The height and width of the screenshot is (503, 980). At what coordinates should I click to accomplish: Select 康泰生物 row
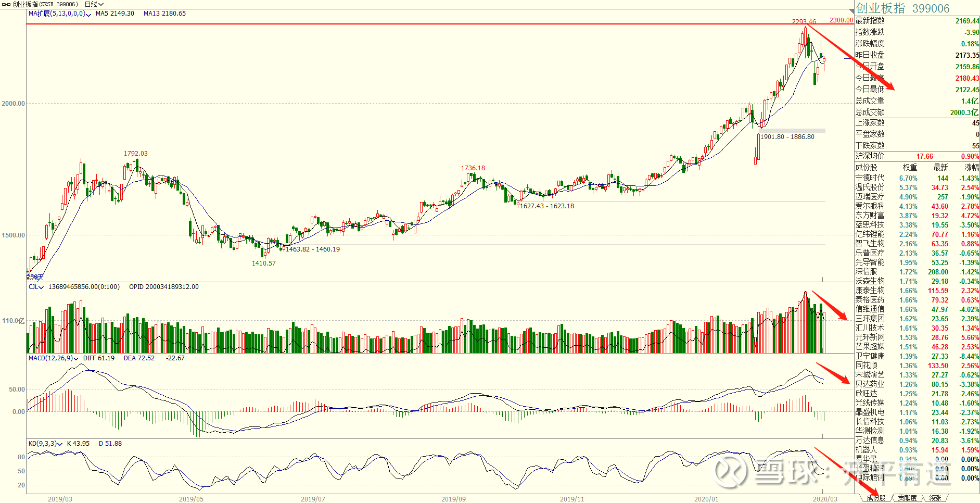(917, 291)
